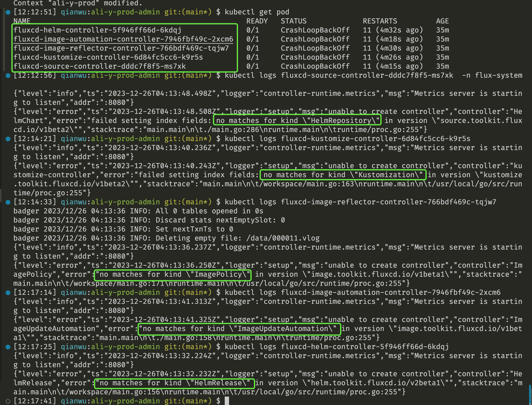Click the blue dot beside 12:14:33 prompt
Viewport: 532px width, 405px height.
tap(8, 202)
